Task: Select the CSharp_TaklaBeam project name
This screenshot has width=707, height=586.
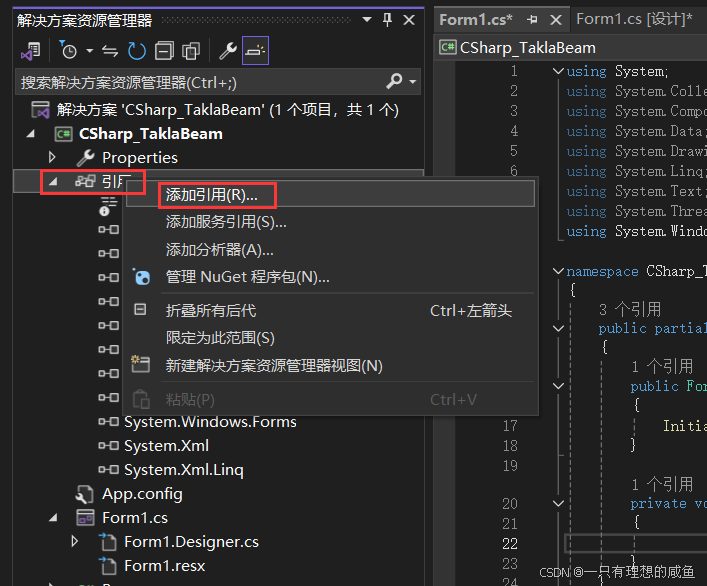Action: click(x=151, y=134)
